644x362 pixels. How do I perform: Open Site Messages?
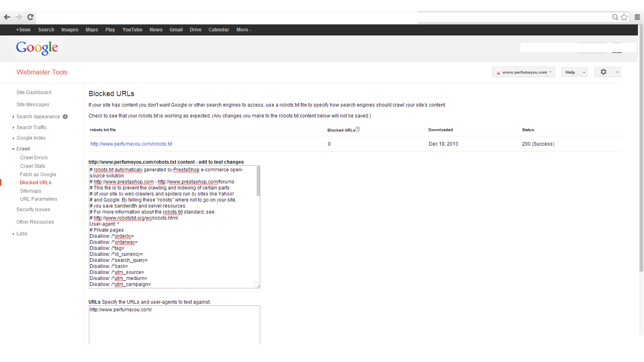[x=33, y=105]
